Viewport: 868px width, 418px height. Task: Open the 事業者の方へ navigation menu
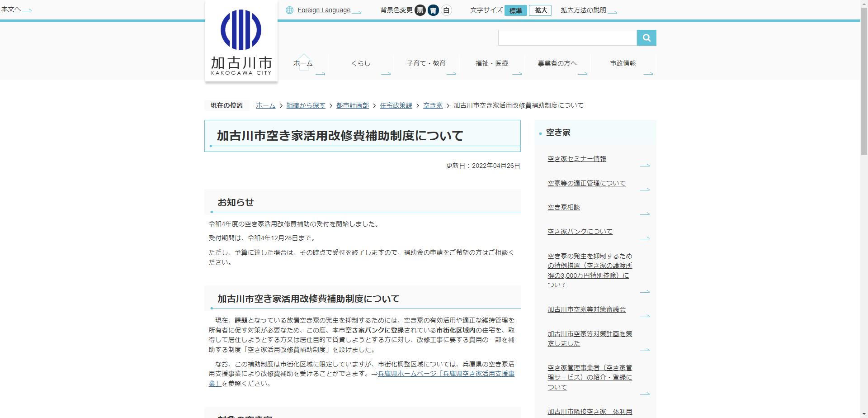[x=557, y=63]
